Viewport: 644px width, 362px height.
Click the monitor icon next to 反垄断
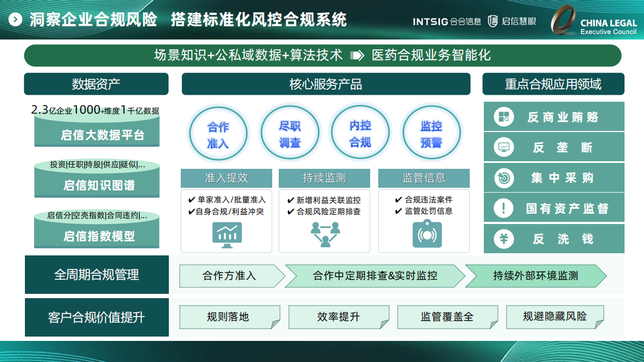tap(505, 147)
